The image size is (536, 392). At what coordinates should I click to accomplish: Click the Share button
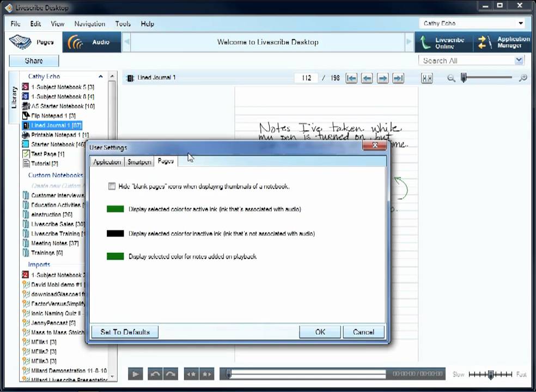click(34, 61)
